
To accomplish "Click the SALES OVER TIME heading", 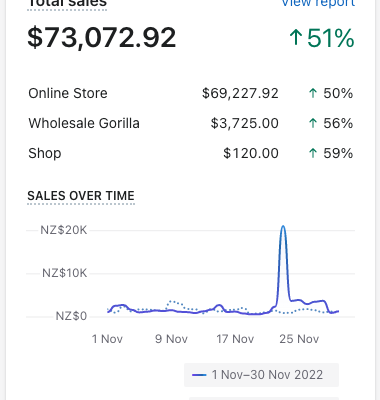I will 81,196.
